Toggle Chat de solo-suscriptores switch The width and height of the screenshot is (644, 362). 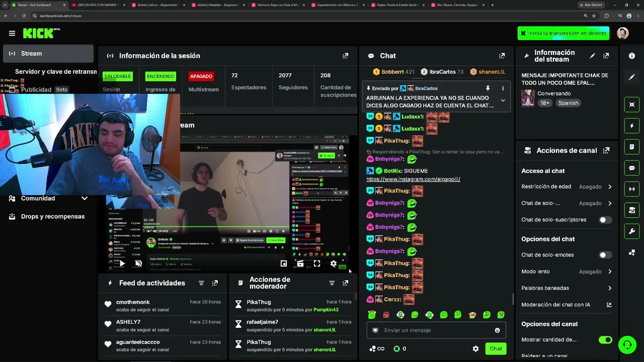(605, 220)
